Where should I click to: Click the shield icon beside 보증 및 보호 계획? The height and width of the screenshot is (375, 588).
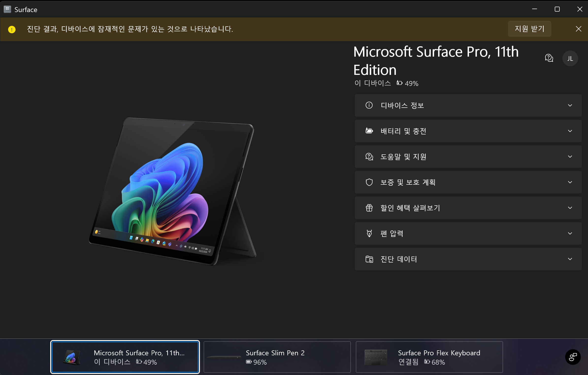click(369, 182)
